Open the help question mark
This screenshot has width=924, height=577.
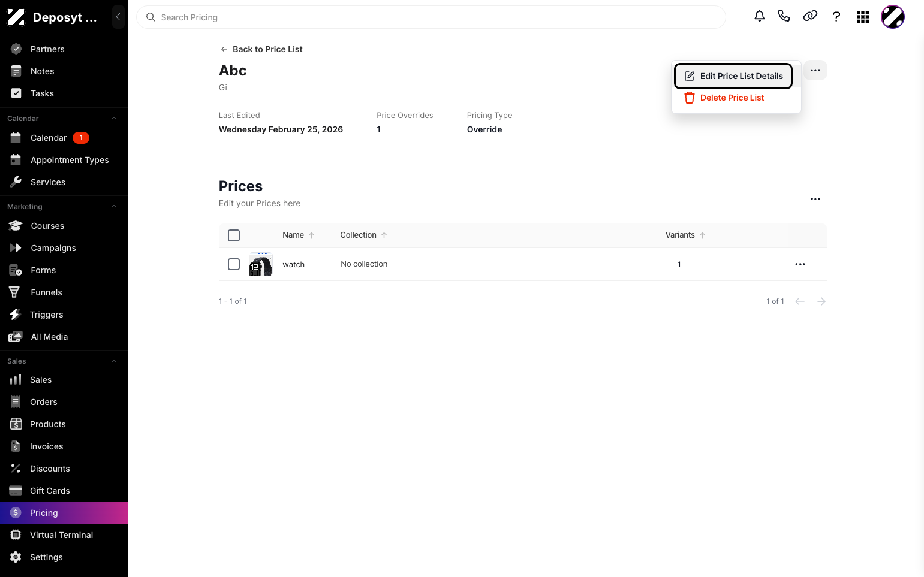tap(836, 17)
